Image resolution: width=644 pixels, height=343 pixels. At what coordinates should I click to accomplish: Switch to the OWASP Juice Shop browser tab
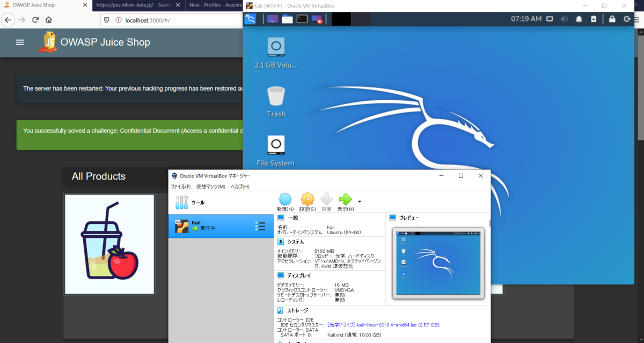click(x=46, y=5)
